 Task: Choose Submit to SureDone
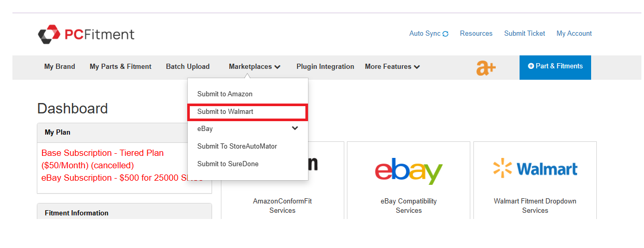pos(228,164)
